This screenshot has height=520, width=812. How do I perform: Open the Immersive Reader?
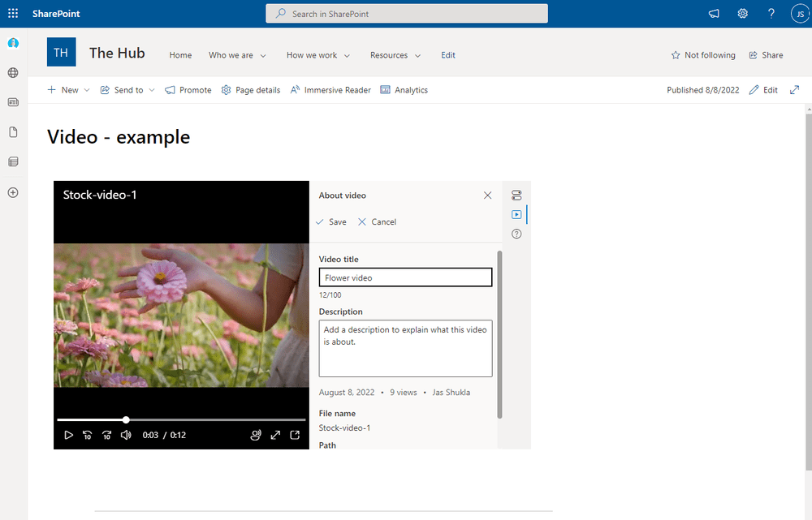coord(330,89)
